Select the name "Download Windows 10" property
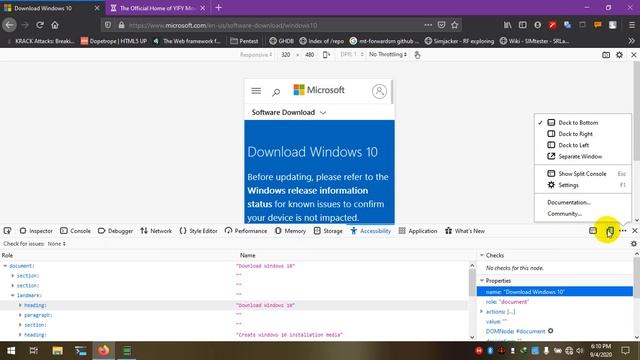640x360 pixels. (555, 292)
